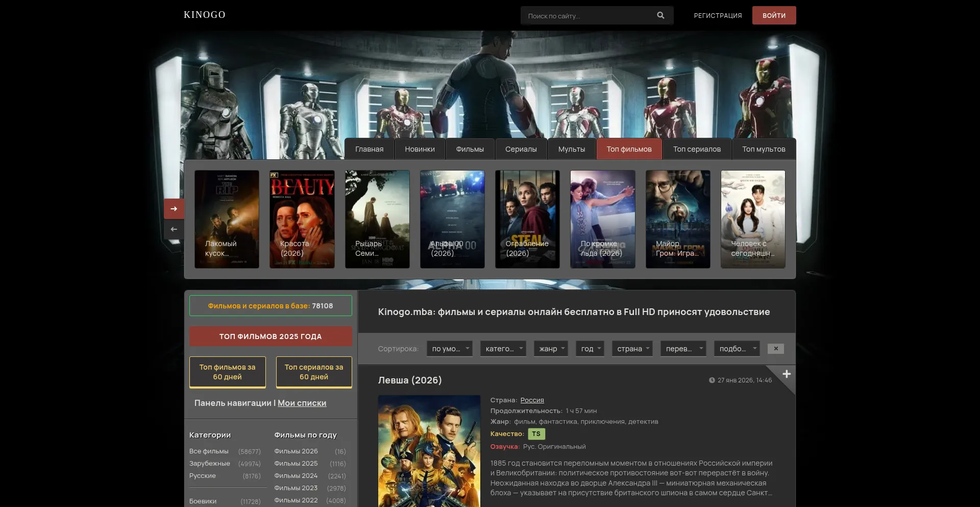This screenshot has height=507, width=980.
Task: Open Фильмы 2023 list
Action: pyautogui.click(x=296, y=488)
